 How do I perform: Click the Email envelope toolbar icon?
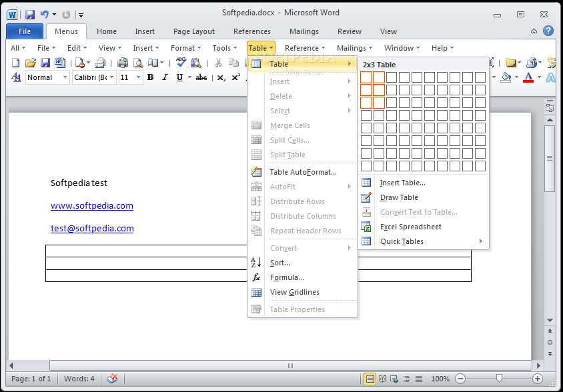100,63
